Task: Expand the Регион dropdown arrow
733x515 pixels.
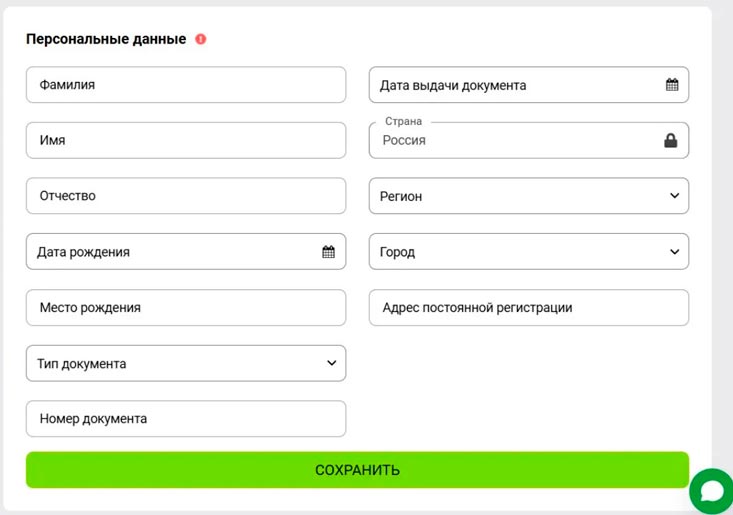Action: coord(674,196)
